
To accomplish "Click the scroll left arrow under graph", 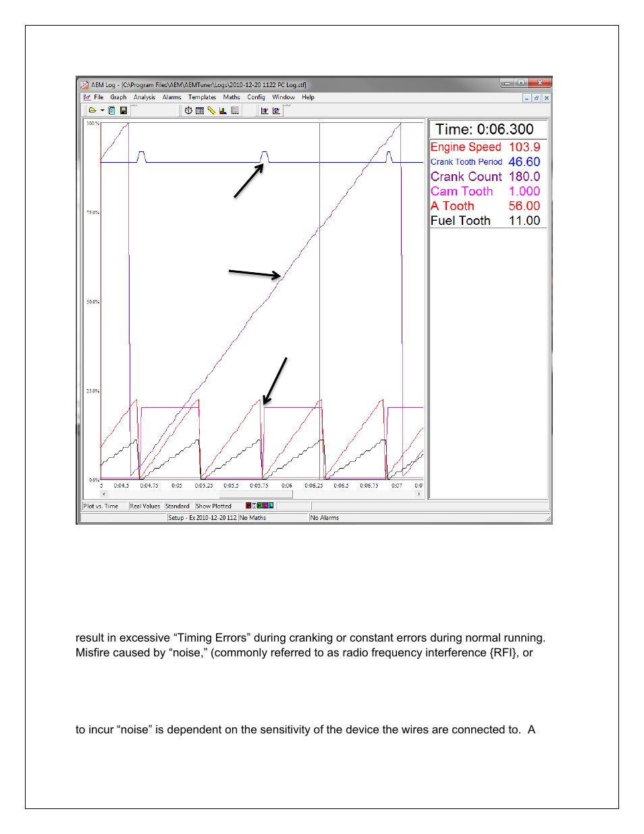I will (104, 494).
